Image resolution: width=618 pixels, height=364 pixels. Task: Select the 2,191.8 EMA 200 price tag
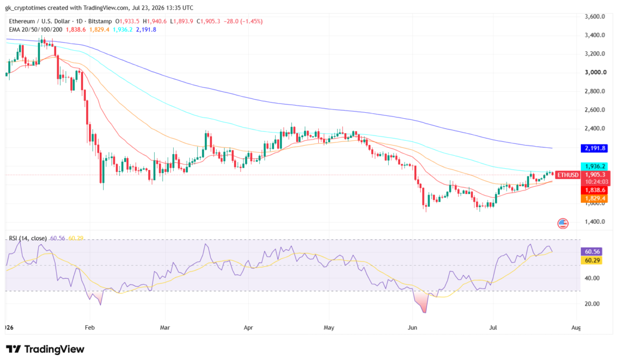[x=594, y=148]
